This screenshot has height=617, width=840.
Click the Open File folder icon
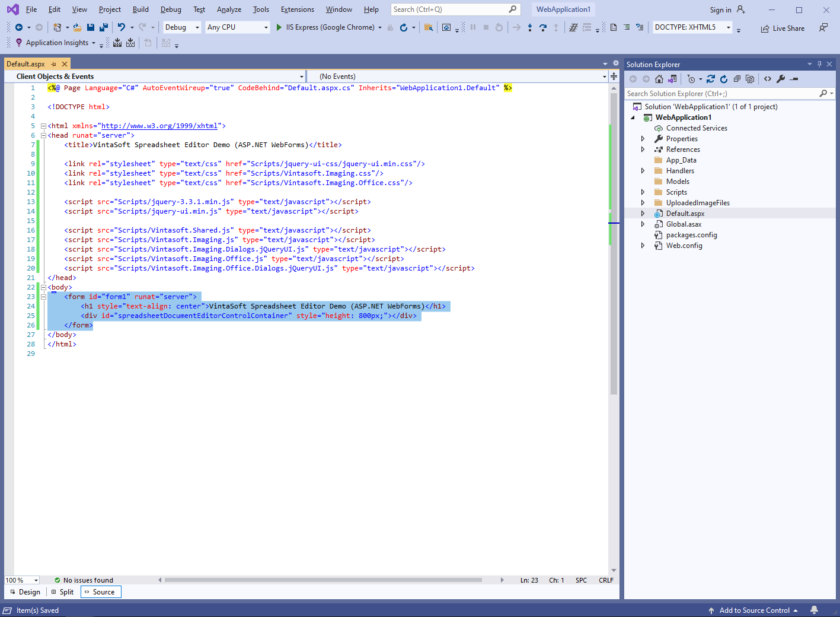(x=77, y=27)
